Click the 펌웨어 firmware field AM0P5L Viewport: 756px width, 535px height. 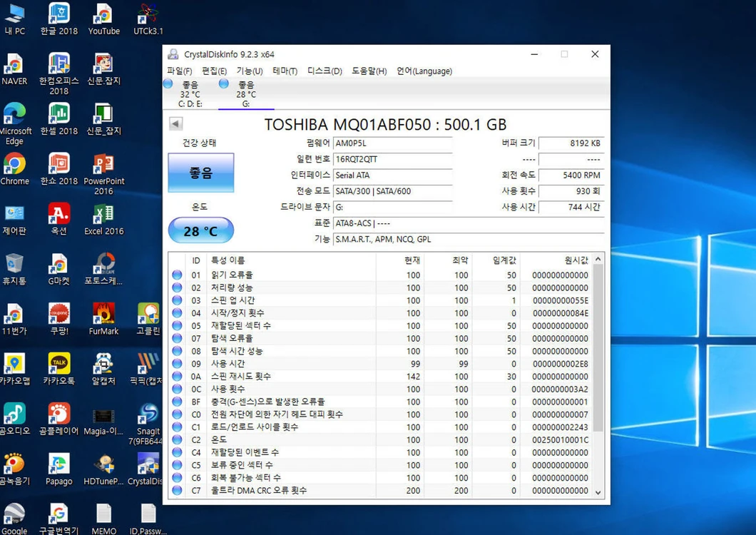pos(392,143)
